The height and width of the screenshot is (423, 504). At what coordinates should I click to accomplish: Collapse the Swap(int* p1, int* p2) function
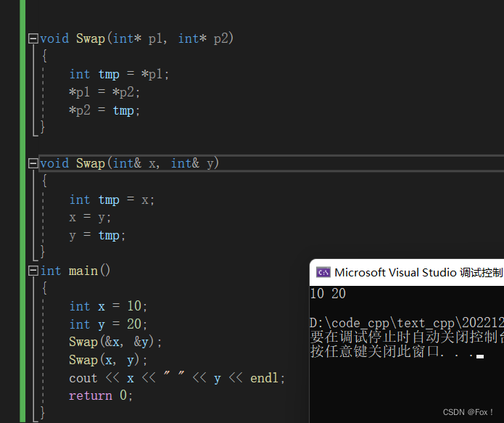pos(32,38)
